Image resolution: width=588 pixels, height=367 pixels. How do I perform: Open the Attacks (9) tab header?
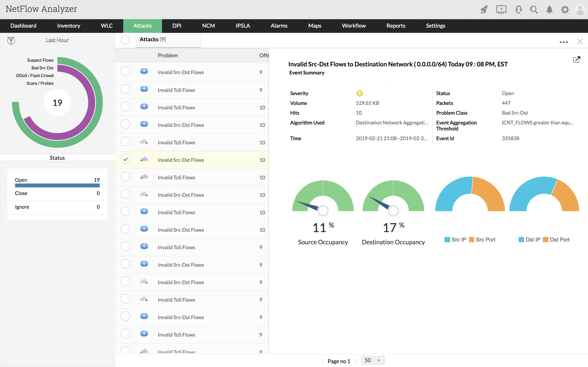pos(152,39)
